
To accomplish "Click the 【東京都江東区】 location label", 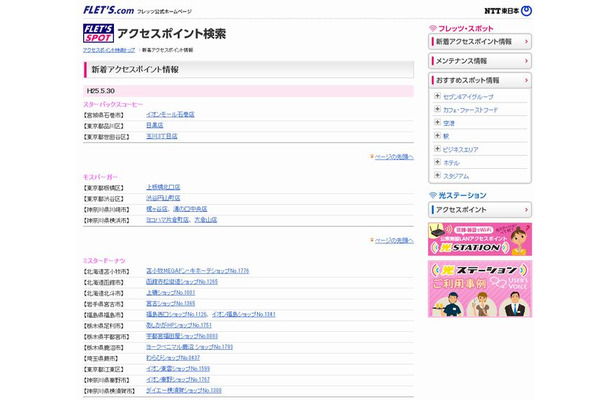I will click(103, 370).
